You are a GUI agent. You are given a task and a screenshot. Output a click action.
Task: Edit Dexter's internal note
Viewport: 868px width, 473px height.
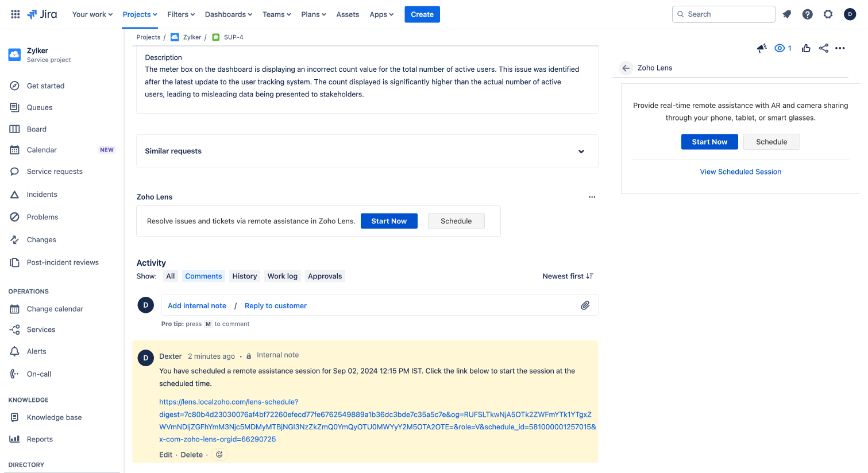coord(165,455)
